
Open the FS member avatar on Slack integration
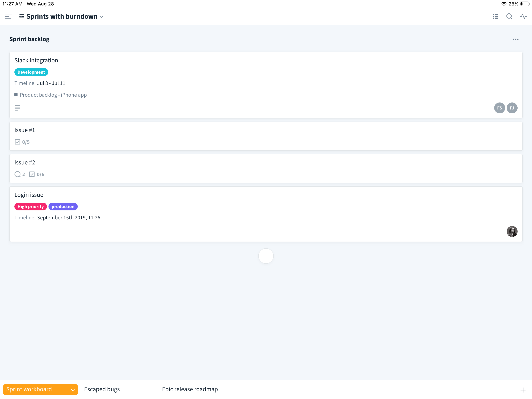click(x=499, y=108)
